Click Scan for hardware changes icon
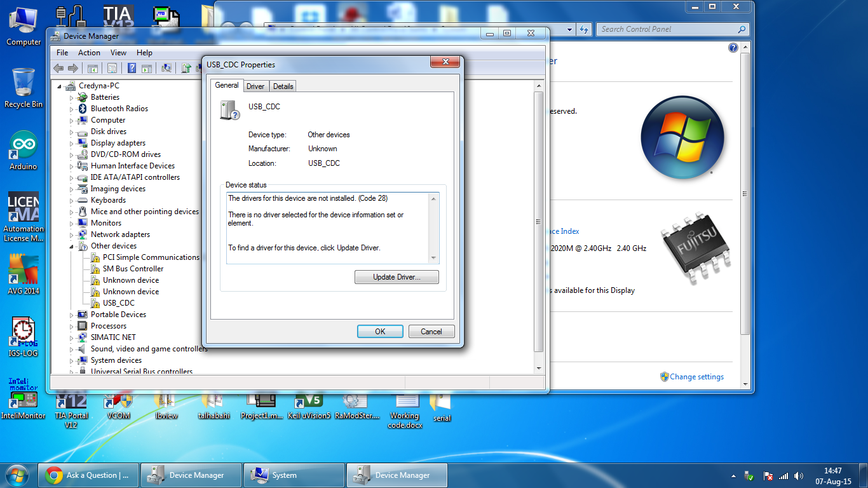 pyautogui.click(x=166, y=68)
